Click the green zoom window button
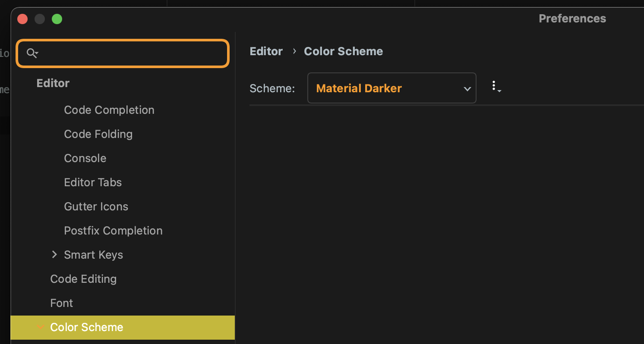This screenshot has width=644, height=344. (57, 19)
